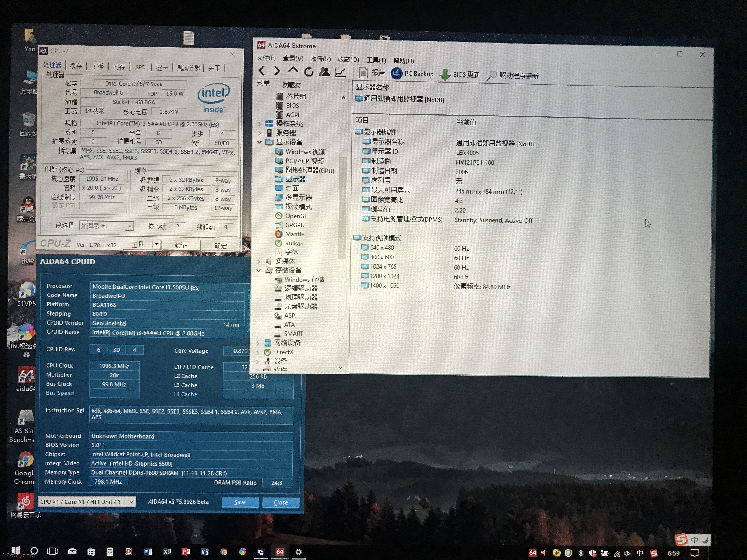The width and height of the screenshot is (747, 560).
Task: Select SMART in the storage tree
Action: coord(288,334)
